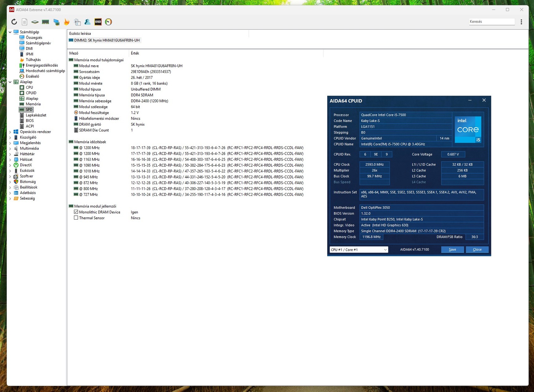
Task: Launch the flame stability test icon
Action: (x=67, y=22)
